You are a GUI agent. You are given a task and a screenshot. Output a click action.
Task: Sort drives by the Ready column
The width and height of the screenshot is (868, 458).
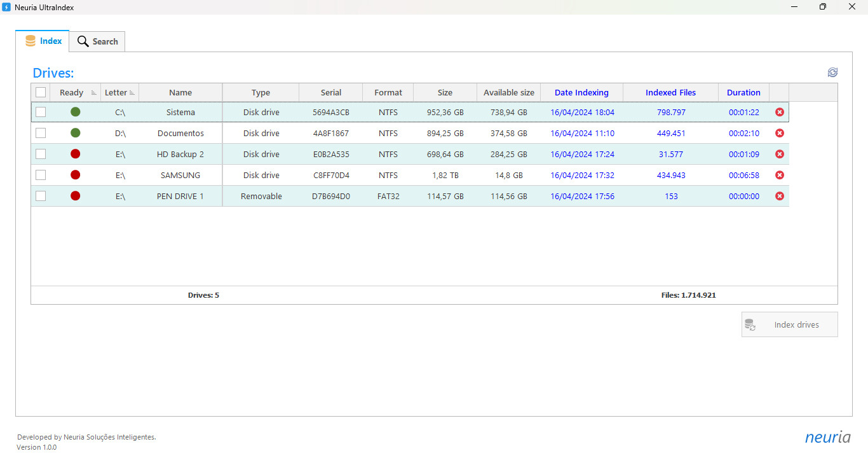pyautogui.click(x=70, y=92)
